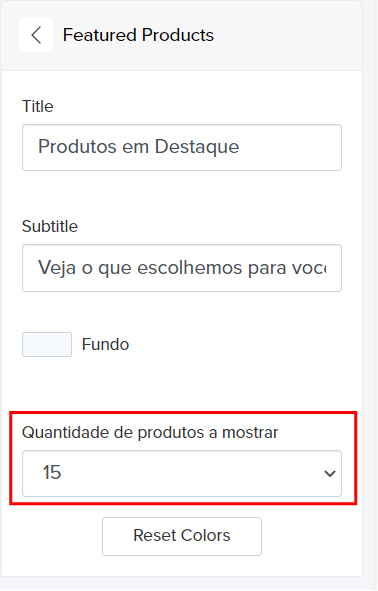This screenshot has height=591, width=378.
Task: Click the empty area right of the Fundo label
Action: pos(236,344)
